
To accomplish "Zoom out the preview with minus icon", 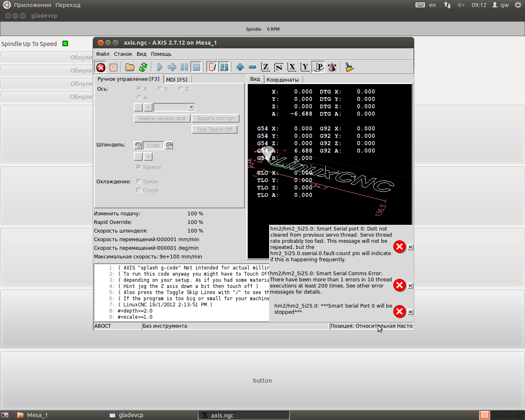I will [x=252, y=67].
